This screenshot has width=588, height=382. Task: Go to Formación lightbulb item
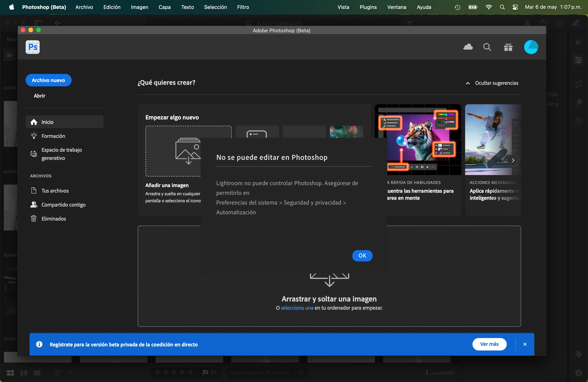point(53,136)
